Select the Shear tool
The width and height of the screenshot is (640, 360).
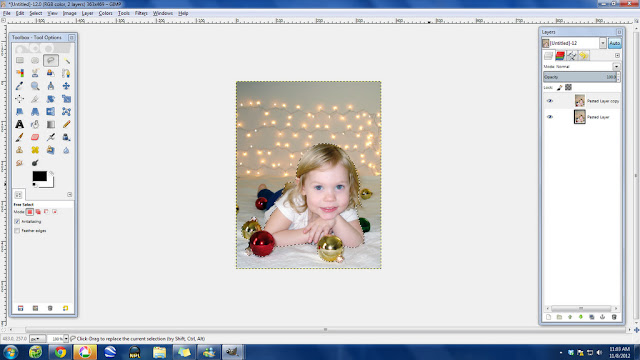tap(20, 111)
